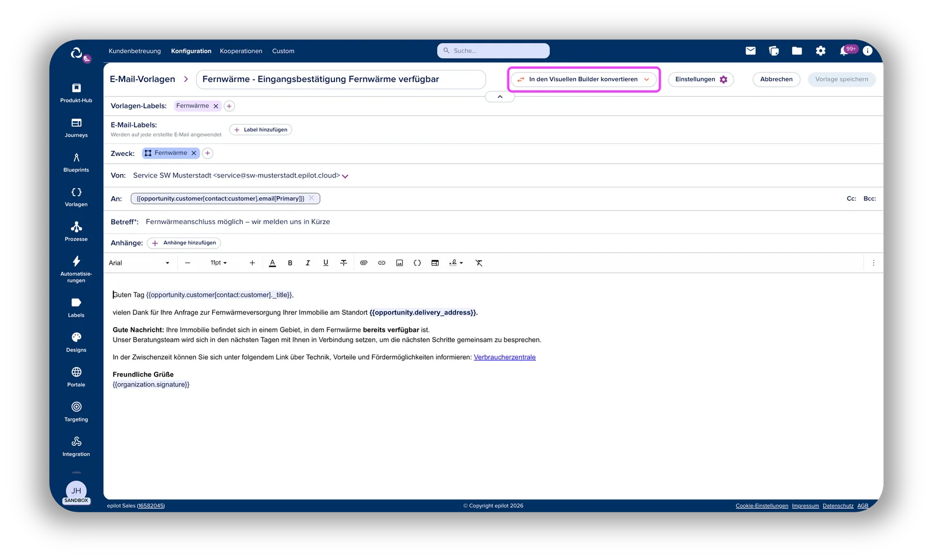Insert a table from the toolbar
The width and height of the screenshot is (932, 560).
[435, 263]
